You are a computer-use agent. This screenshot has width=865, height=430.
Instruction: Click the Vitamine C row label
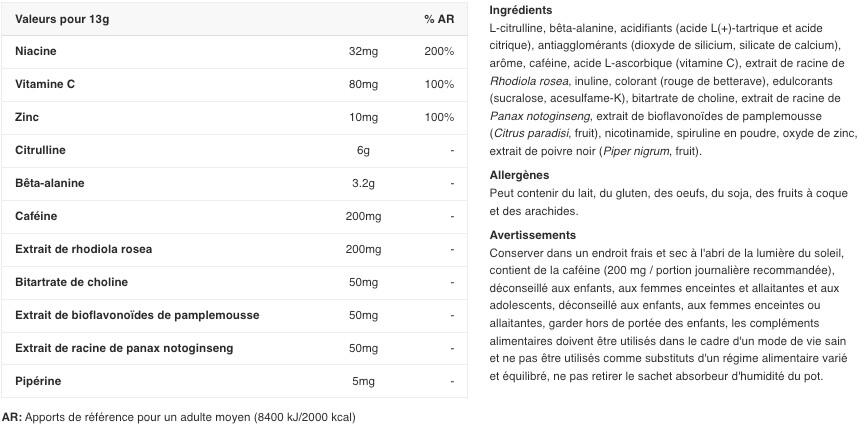click(45, 84)
